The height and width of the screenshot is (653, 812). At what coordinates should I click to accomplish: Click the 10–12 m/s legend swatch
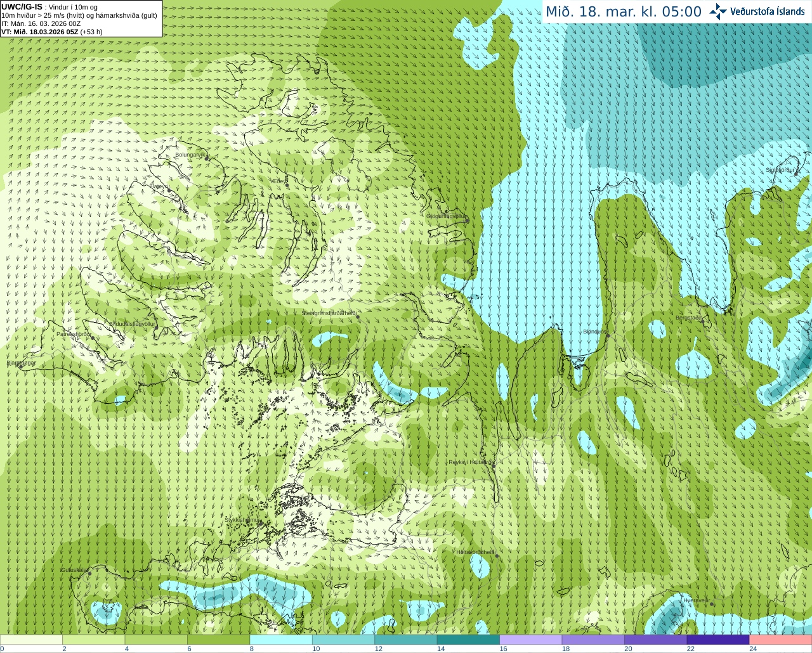(x=344, y=640)
